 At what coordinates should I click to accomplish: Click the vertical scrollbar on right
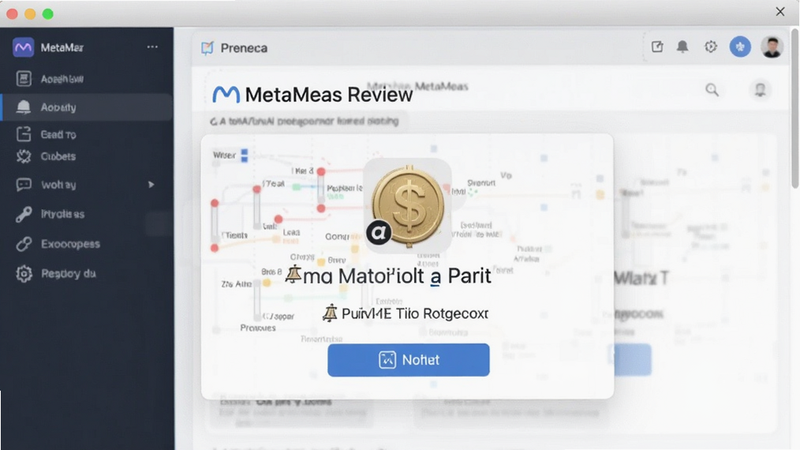[x=795, y=108]
